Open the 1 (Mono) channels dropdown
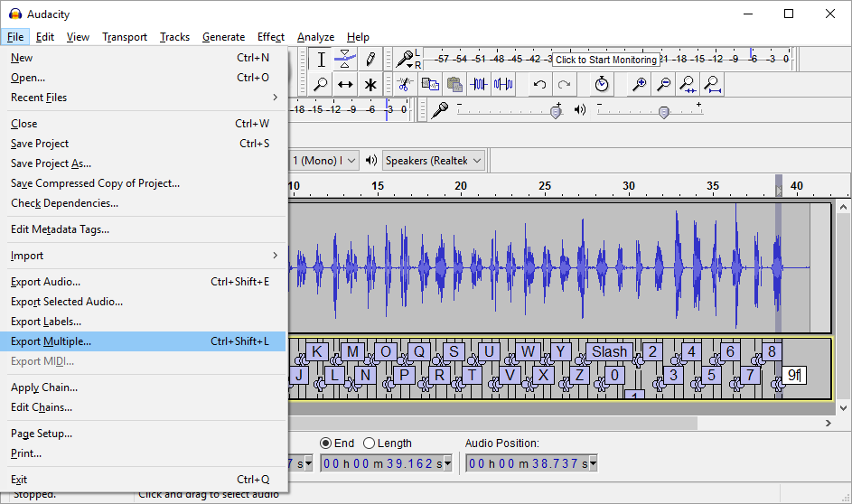 [x=323, y=160]
